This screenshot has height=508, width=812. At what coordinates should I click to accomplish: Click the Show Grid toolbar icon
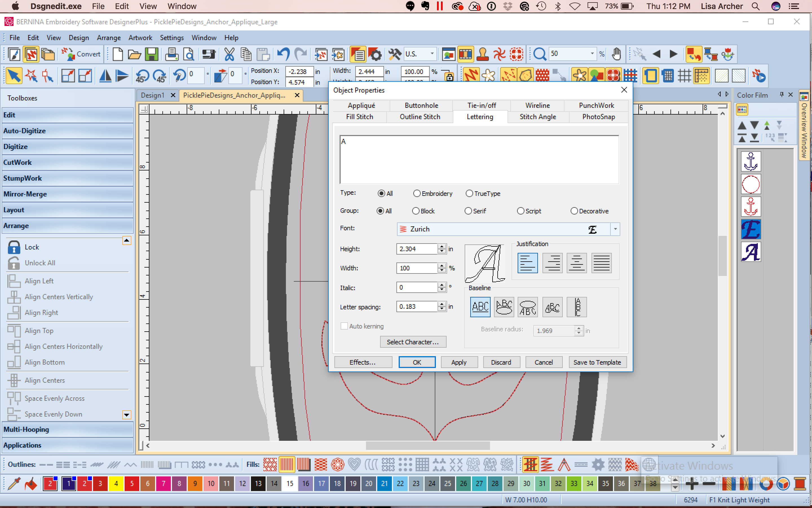684,76
